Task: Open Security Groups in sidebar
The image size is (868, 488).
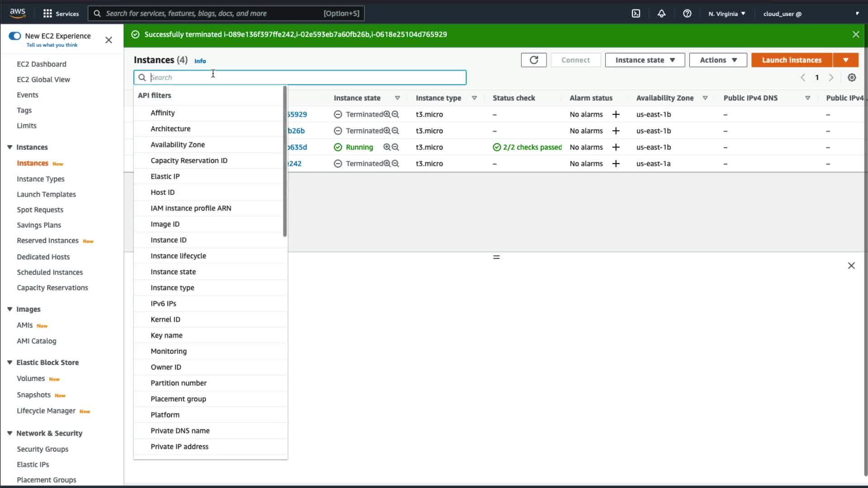Action: tap(42, 449)
